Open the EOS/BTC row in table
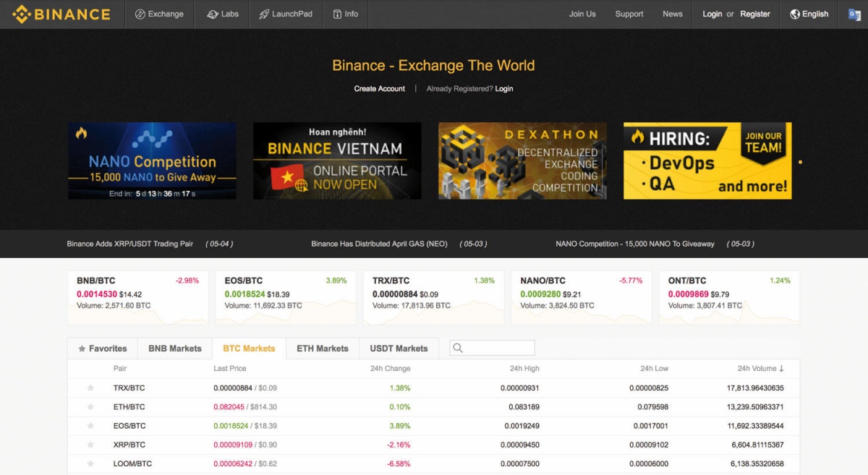This screenshot has width=868, height=475. click(x=434, y=426)
